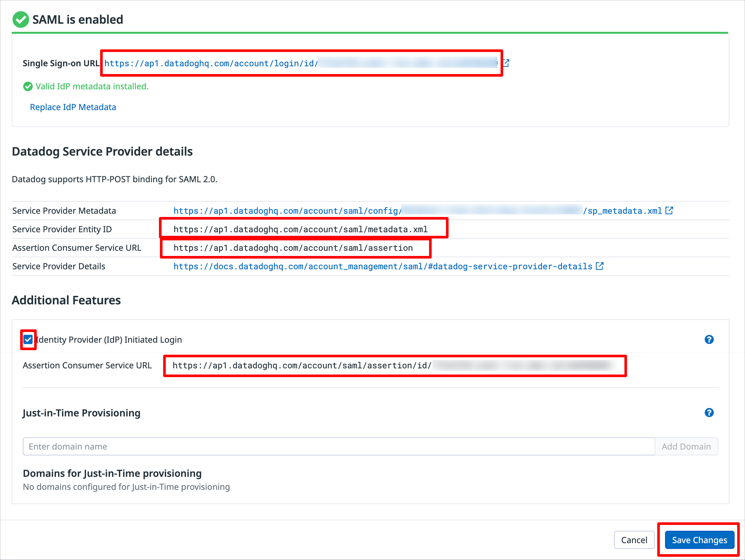Click Save Changes

[699, 540]
